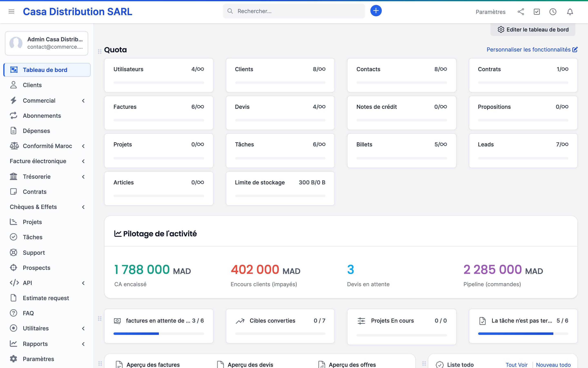This screenshot has width=588, height=368.
Task: Click the Estimate request file icon
Action: click(x=14, y=298)
